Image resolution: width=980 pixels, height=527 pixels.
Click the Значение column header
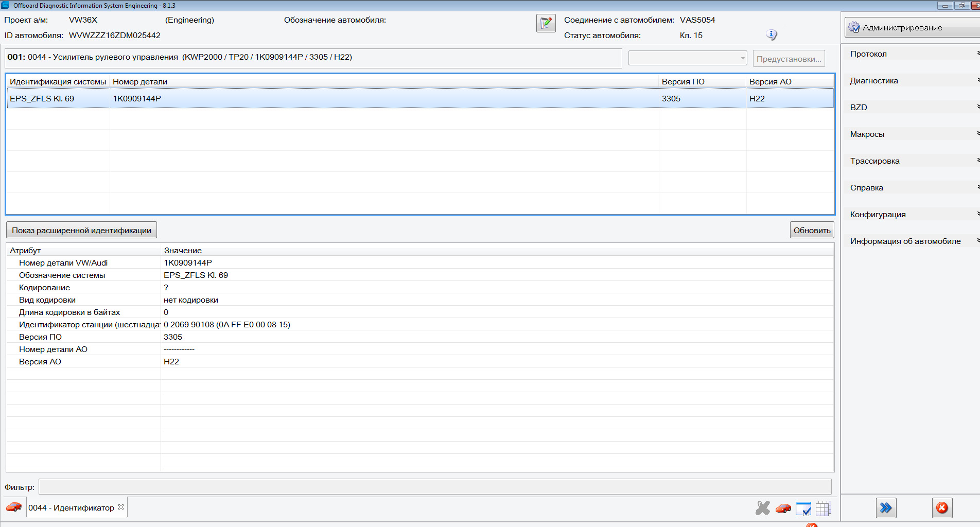pyautogui.click(x=497, y=251)
